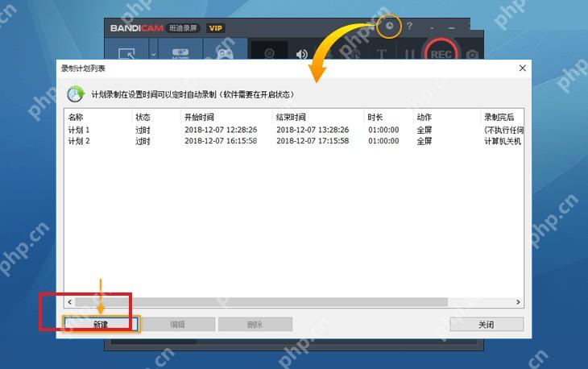Image resolution: width=588 pixels, height=369 pixels.
Task: Create a new schedule with 新建 button
Action: click(101, 324)
